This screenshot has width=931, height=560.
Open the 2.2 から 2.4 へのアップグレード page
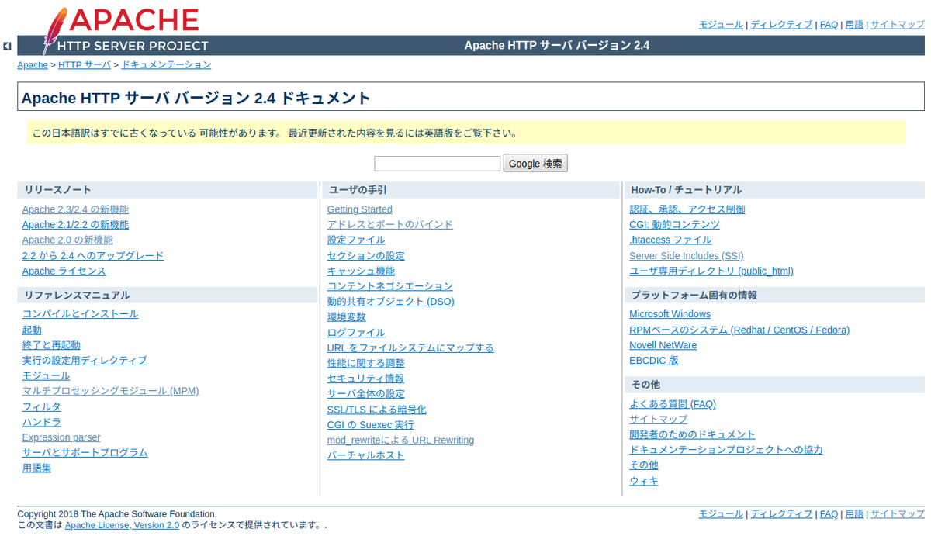click(x=92, y=255)
